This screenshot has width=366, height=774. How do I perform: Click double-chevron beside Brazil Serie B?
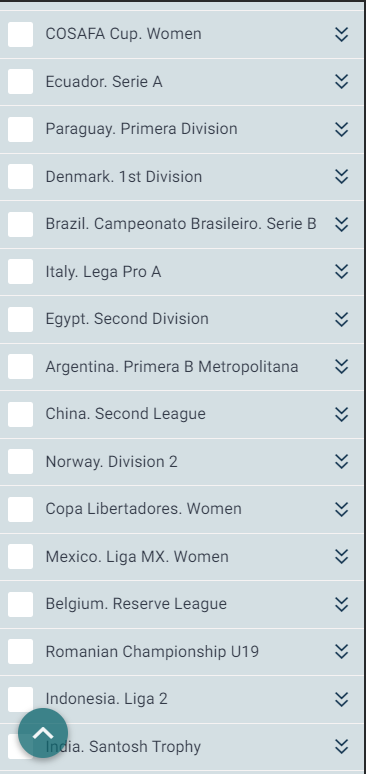tap(341, 225)
